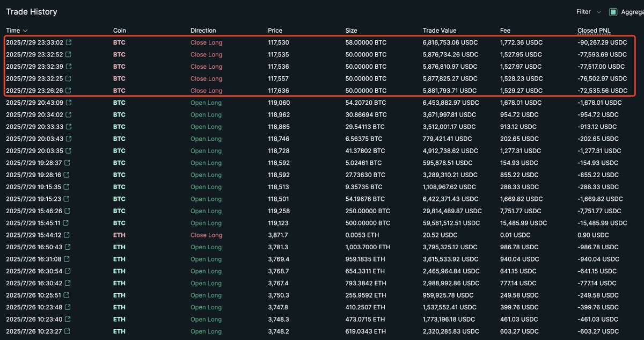
Task: Open external link for trade at 20:33:33
Action: (x=68, y=126)
